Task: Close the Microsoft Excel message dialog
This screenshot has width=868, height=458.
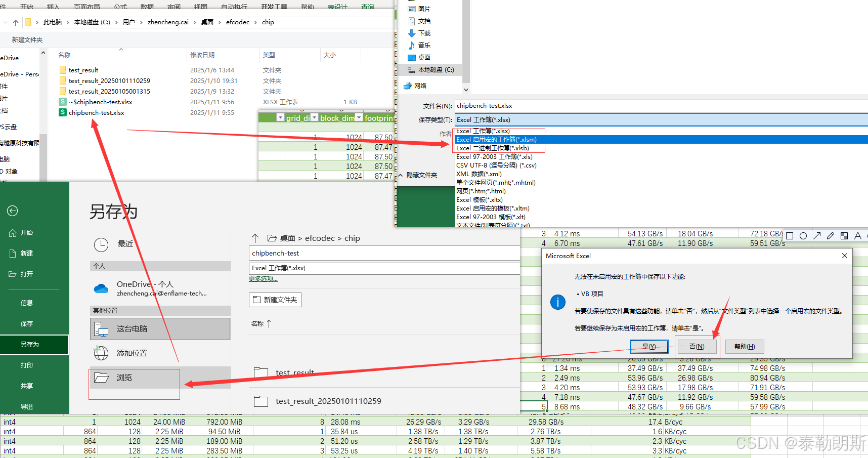Action: [x=844, y=256]
